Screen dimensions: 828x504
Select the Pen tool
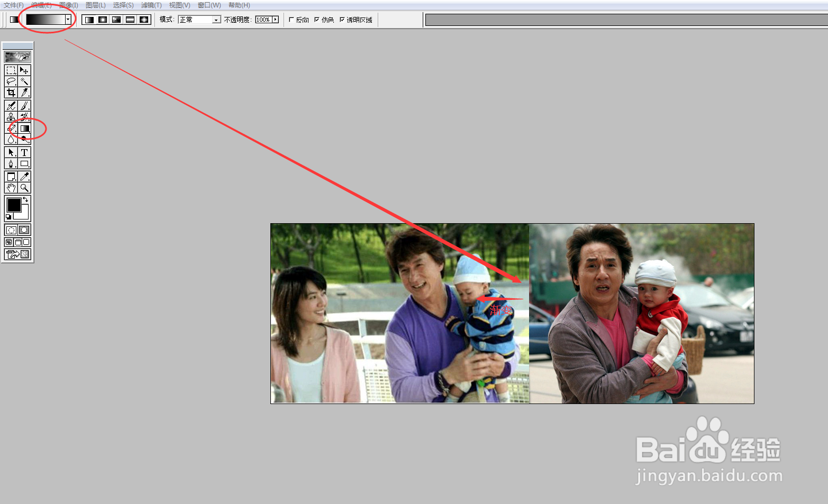pyautogui.click(x=11, y=163)
